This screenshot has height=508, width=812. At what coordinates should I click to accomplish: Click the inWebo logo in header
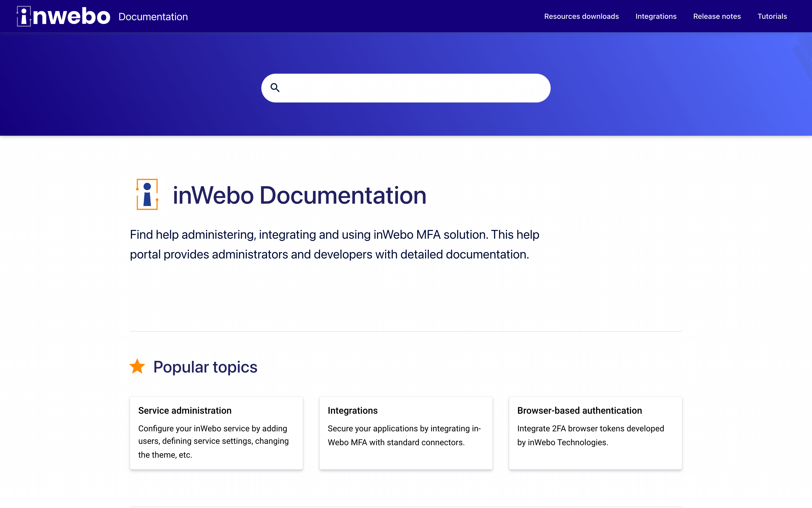click(x=63, y=16)
